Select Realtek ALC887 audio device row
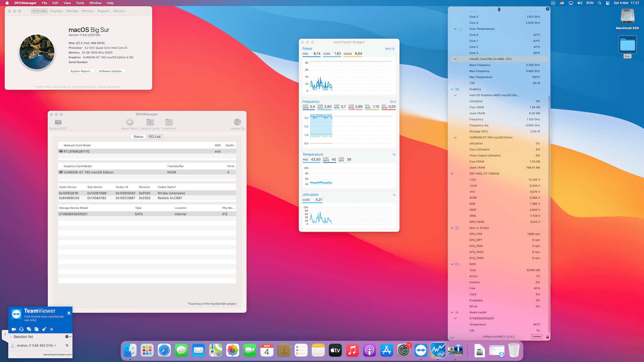644x362 pixels. click(147, 198)
